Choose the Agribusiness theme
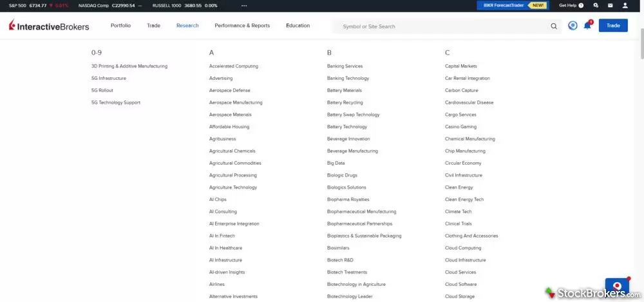This screenshot has width=644, height=302. 223,139
